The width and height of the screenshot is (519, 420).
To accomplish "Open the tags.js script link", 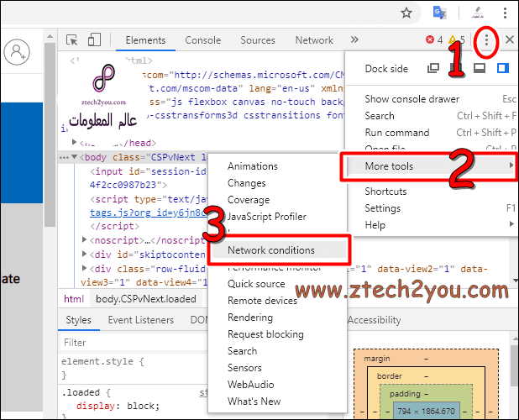I will [148, 213].
